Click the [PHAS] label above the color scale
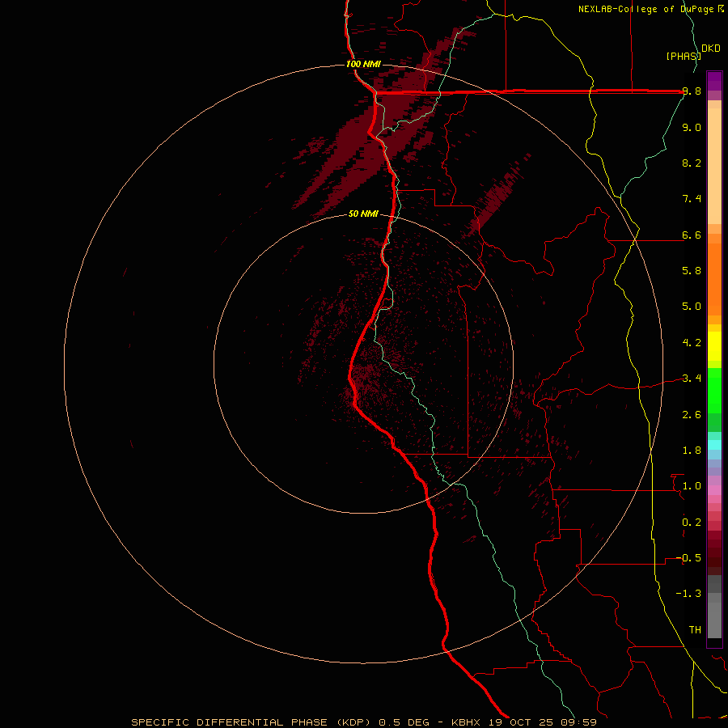Viewport: 728px width, 728px height. (684, 56)
